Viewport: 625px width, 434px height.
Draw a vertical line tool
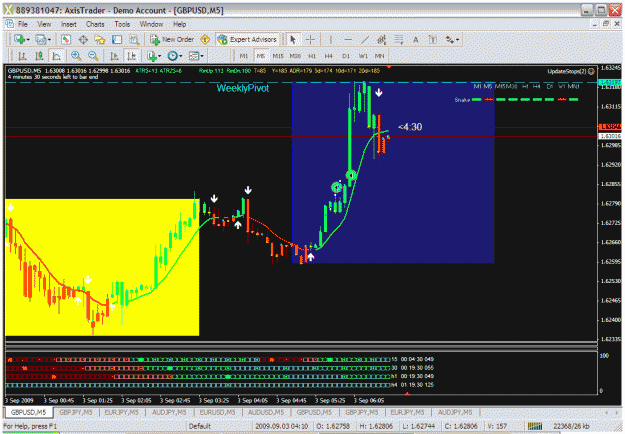[330, 39]
